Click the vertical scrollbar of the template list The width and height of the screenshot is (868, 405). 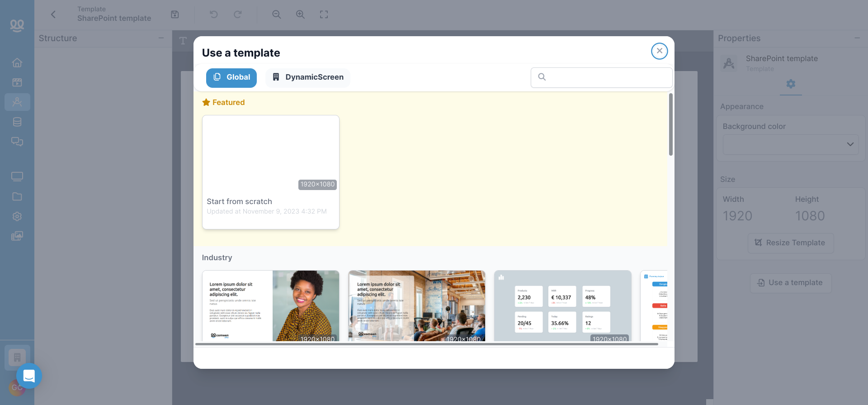[671, 124]
